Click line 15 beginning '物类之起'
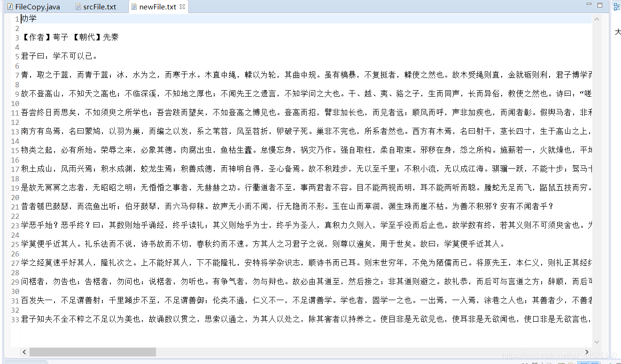Viewport: 621px width, 364px height. point(306,150)
